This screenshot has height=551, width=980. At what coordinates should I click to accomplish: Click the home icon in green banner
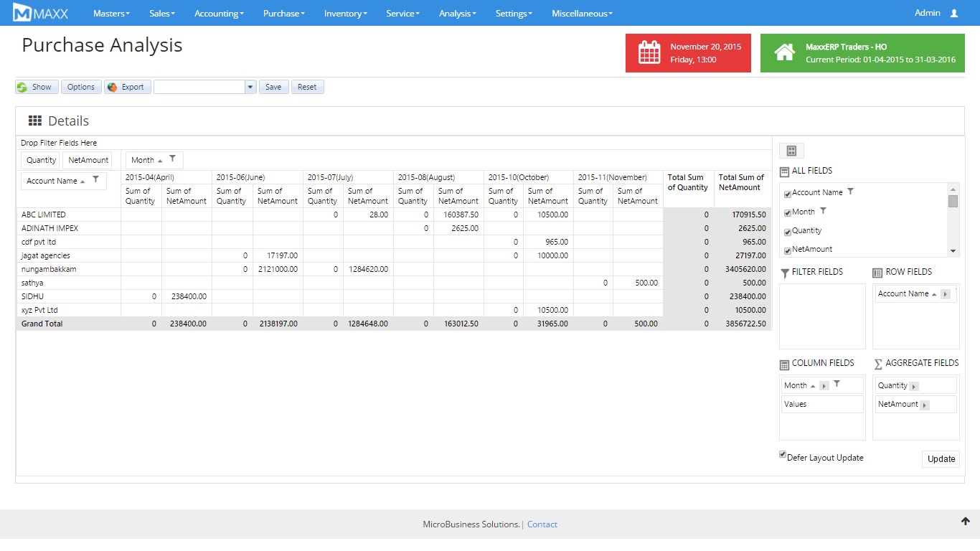(x=784, y=53)
